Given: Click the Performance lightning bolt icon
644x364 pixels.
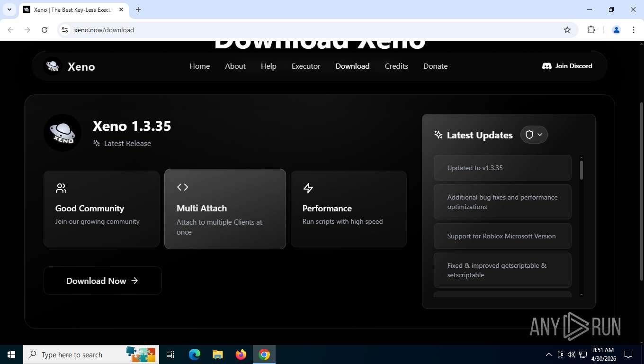Looking at the screenshot, I should (x=308, y=188).
